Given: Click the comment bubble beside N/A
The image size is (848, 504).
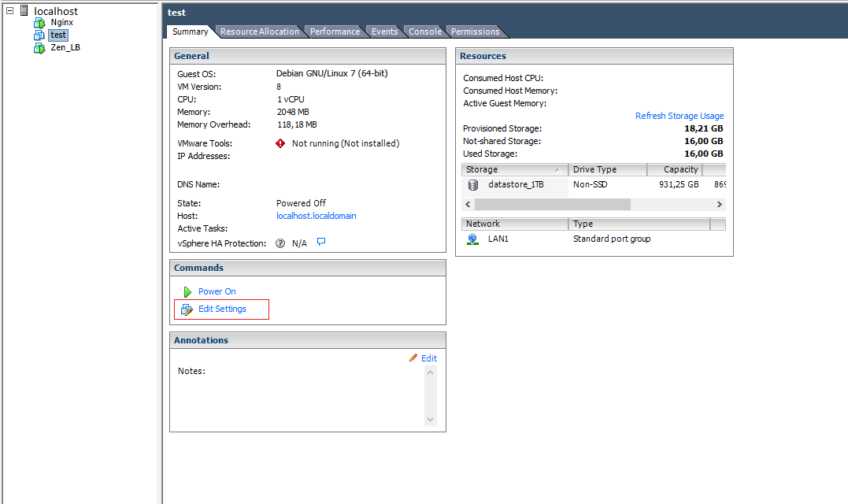Looking at the screenshot, I should click(320, 243).
